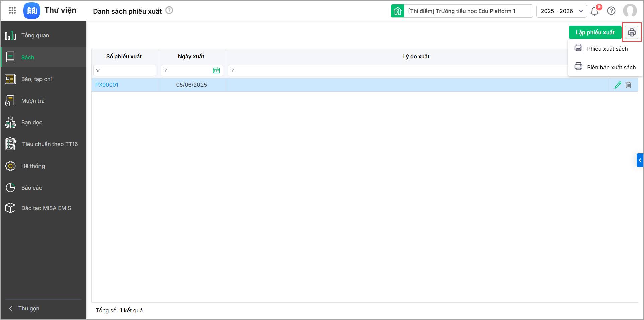Click the printer icon button
Screen dimensions: 644x320
pos(632,32)
